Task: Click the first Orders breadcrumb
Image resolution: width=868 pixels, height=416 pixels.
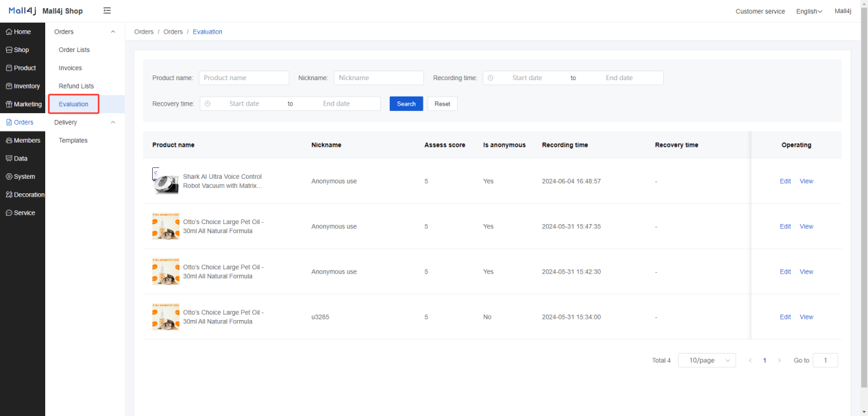Action: click(144, 32)
